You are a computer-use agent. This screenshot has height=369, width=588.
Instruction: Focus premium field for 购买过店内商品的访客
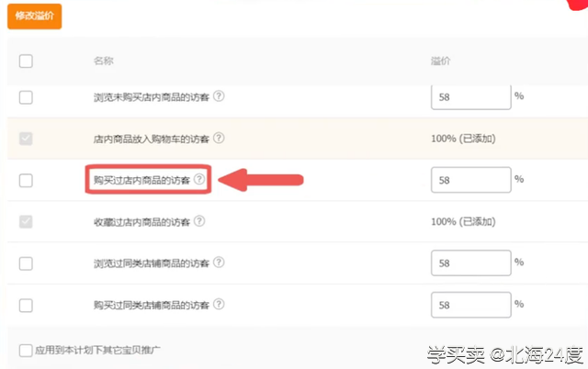(471, 180)
